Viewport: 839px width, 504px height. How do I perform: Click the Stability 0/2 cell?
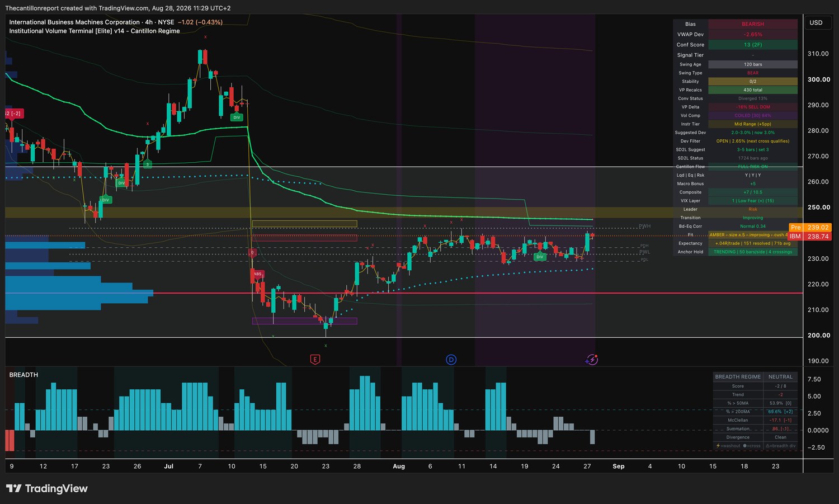point(753,82)
